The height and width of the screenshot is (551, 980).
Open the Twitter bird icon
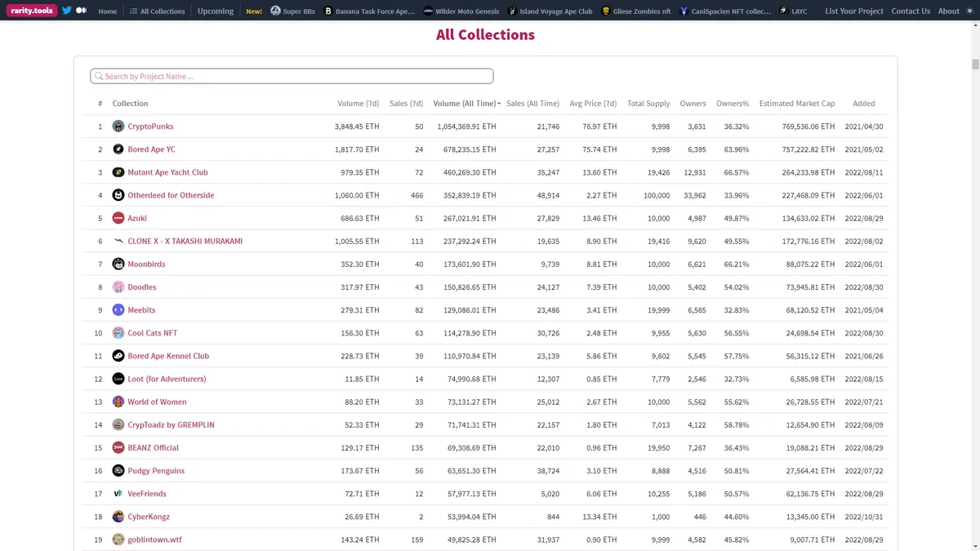coord(67,11)
